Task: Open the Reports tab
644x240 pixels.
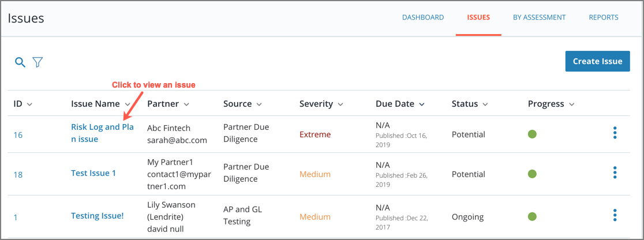Action: 604,18
